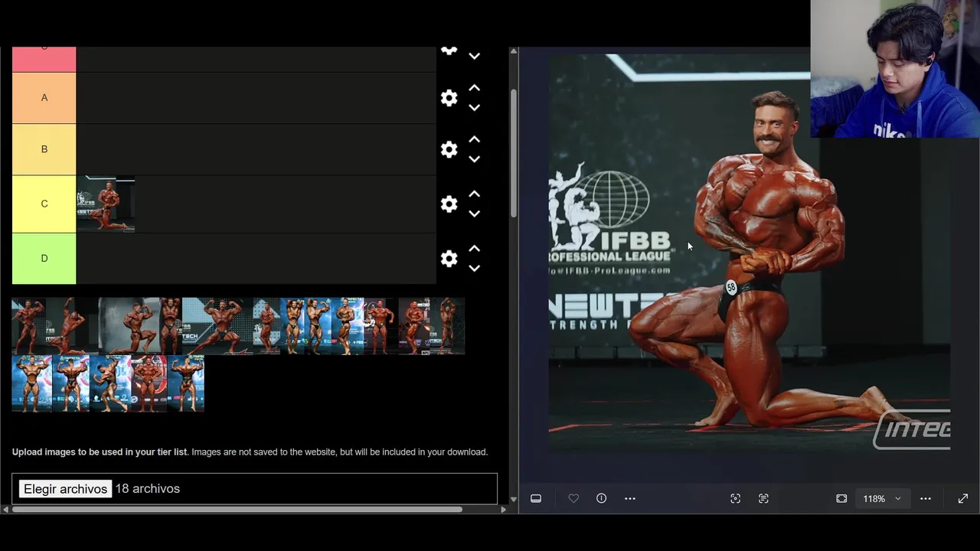Move tier B row down with its arrow
This screenshot has height=551, width=980.
pos(474,159)
